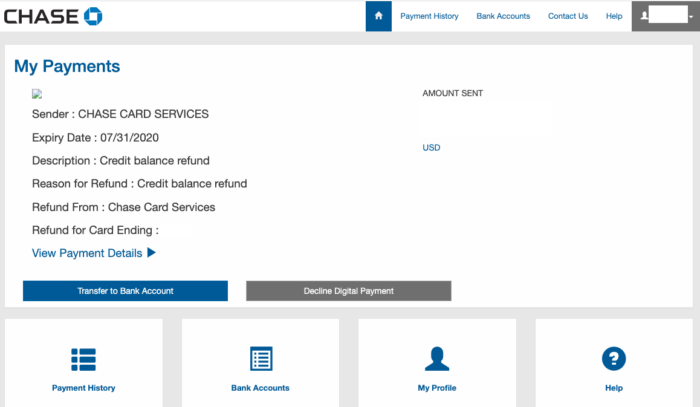
Task: Click the Help question mark icon tile
Action: click(x=614, y=359)
